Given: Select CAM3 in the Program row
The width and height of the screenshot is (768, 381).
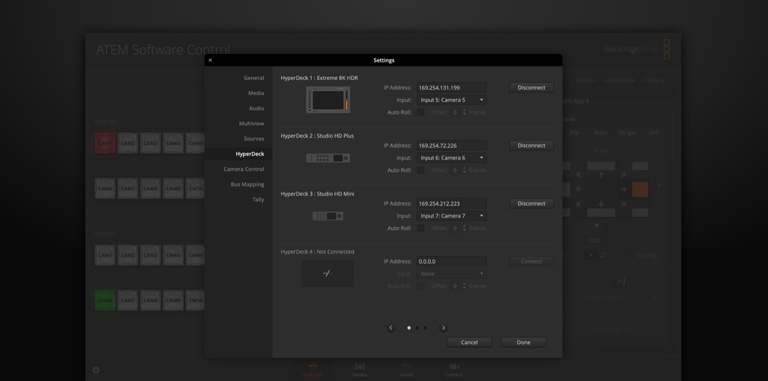Looking at the screenshot, I should click(x=150, y=143).
